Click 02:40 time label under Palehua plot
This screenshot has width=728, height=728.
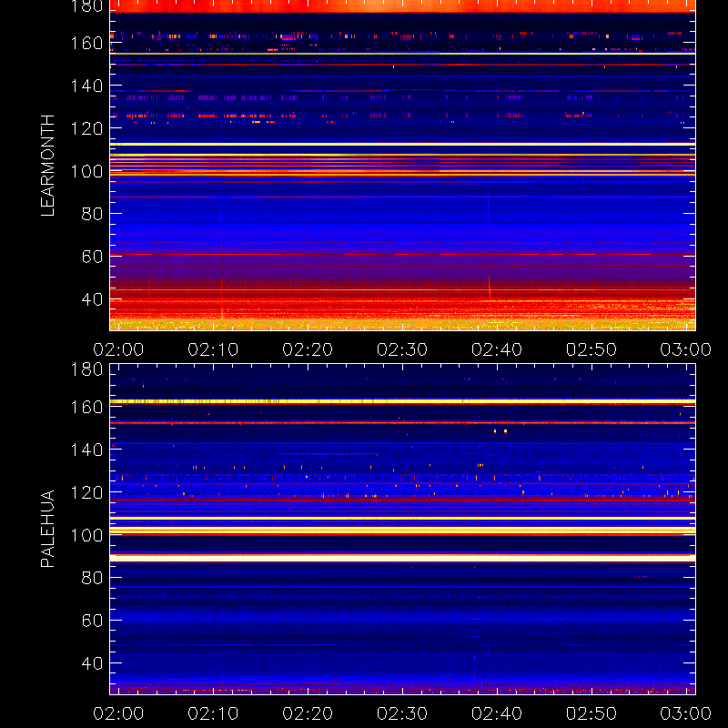(x=497, y=713)
